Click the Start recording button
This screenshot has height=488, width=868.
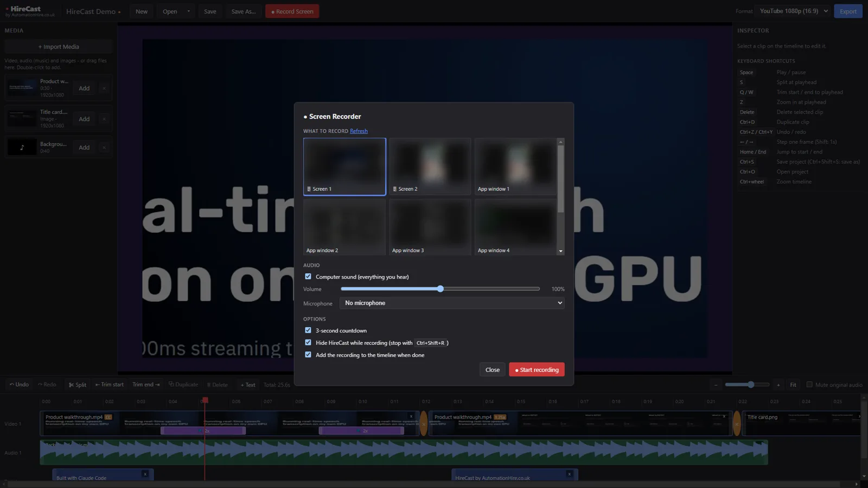537,370
